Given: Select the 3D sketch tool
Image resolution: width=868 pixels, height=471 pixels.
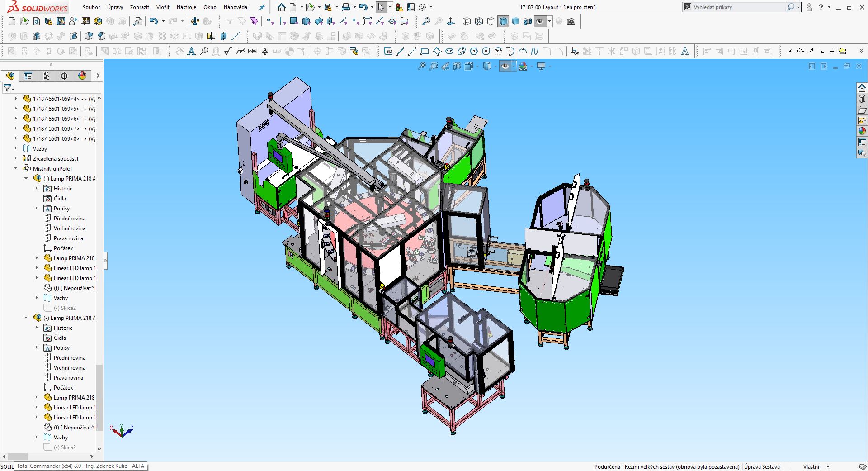Looking at the screenshot, I should (x=388, y=51).
